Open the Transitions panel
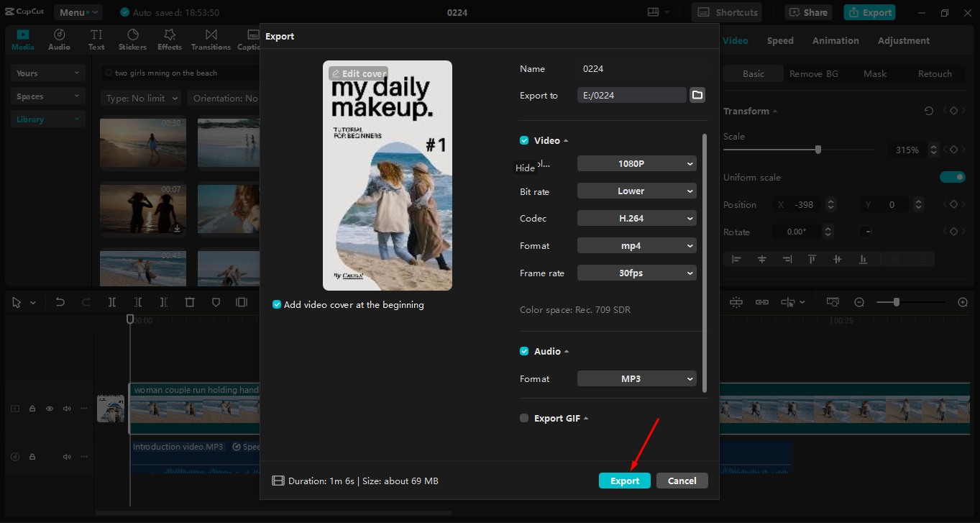The width and height of the screenshot is (980, 523). [x=211, y=40]
